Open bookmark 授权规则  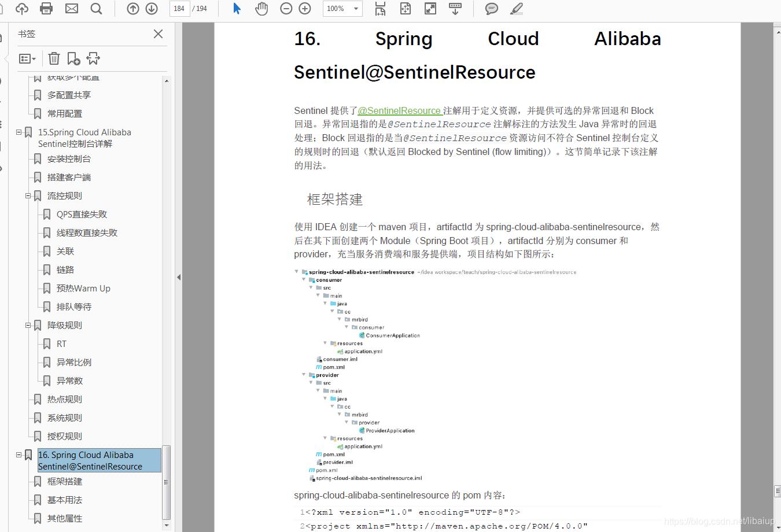pyautogui.click(x=65, y=437)
